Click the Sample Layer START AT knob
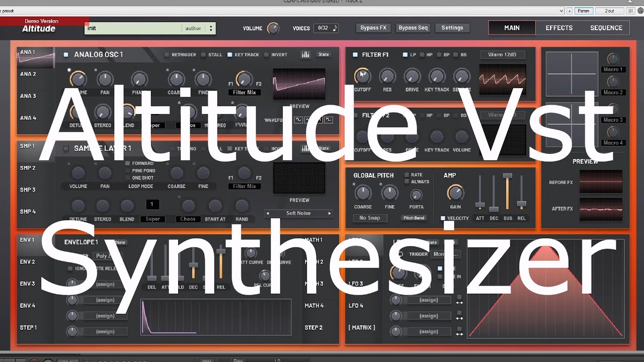 point(215,206)
